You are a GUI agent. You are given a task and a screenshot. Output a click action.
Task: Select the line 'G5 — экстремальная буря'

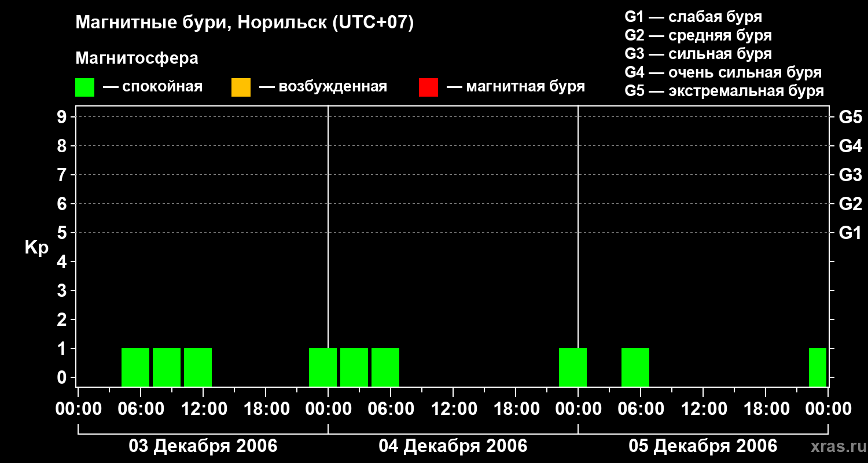coord(724,91)
